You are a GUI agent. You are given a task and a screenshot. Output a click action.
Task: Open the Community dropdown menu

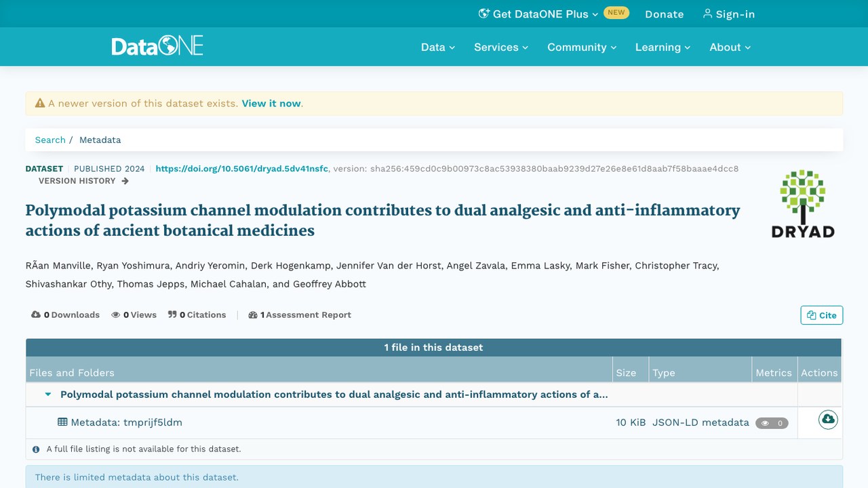point(582,47)
